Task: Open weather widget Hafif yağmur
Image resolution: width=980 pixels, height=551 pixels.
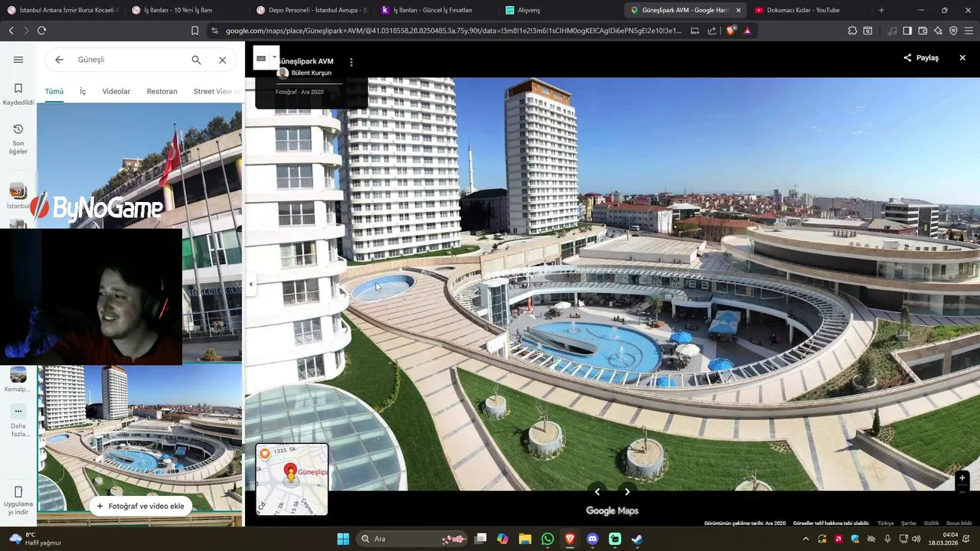Action: 36,539
